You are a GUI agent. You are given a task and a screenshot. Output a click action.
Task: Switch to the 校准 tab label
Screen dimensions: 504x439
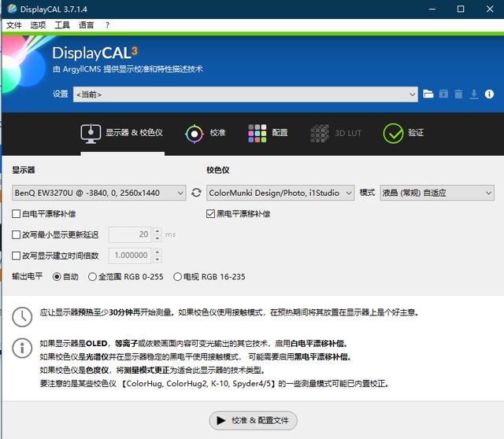[217, 133]
